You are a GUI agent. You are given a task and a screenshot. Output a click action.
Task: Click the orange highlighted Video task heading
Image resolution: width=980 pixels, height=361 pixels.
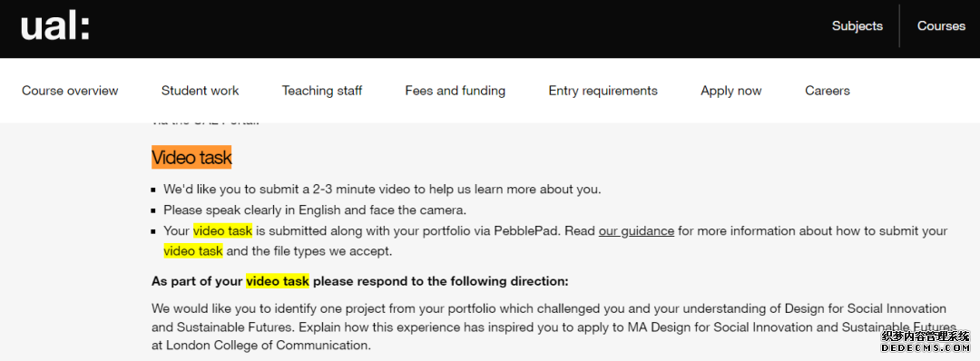[x=191, y=158]
